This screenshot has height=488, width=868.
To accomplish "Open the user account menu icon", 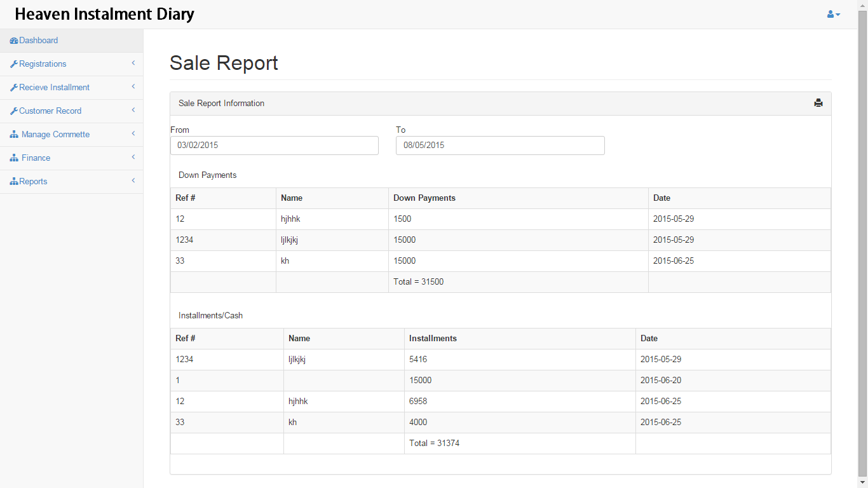I will pyautogui.click(x=833, y=14).
